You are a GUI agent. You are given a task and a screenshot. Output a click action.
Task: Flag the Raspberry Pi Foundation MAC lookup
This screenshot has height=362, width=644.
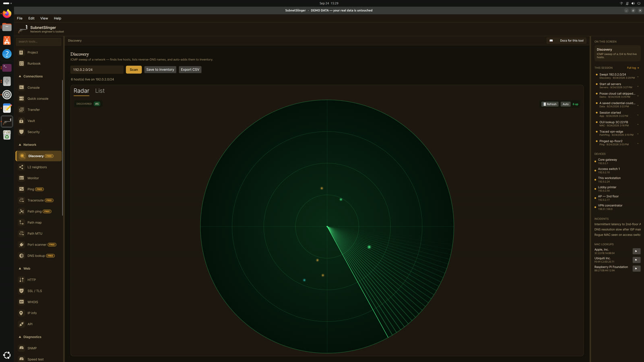(x=636, y=269)
